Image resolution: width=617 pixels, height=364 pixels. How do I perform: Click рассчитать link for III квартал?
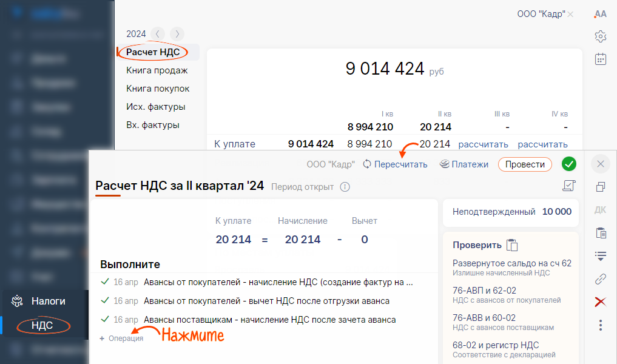tap(483, 144)
